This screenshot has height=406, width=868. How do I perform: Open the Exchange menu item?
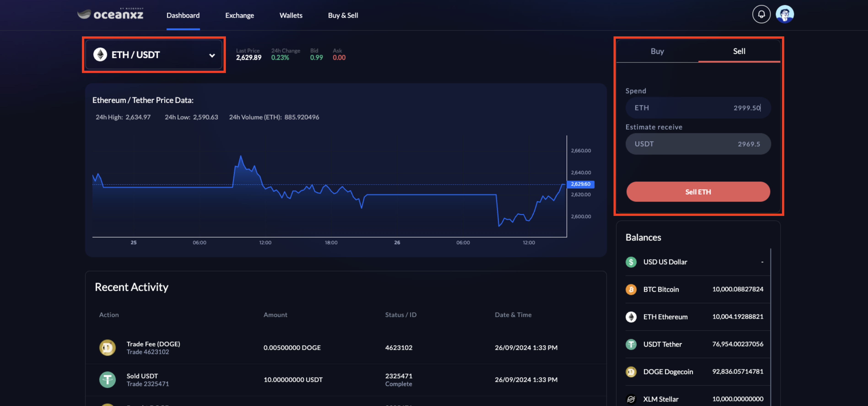(239, 16)
